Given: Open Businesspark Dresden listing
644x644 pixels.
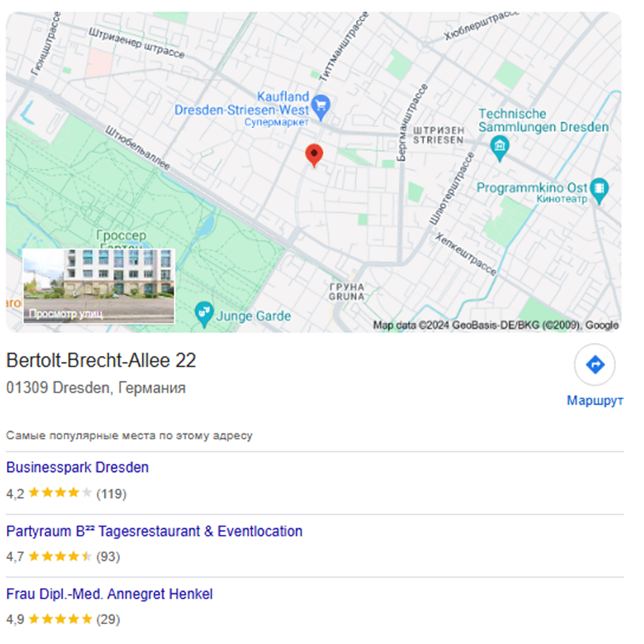Looking at the screenshot, I should [77, 467].
